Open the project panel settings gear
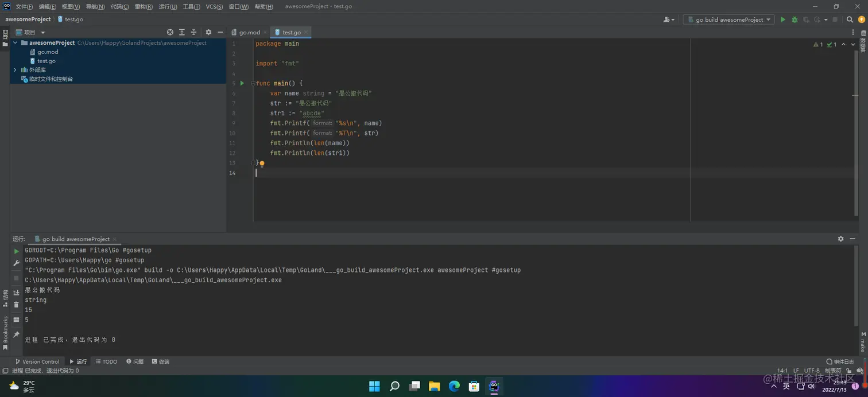The image size is (868, 397). (x=208, y=32)
